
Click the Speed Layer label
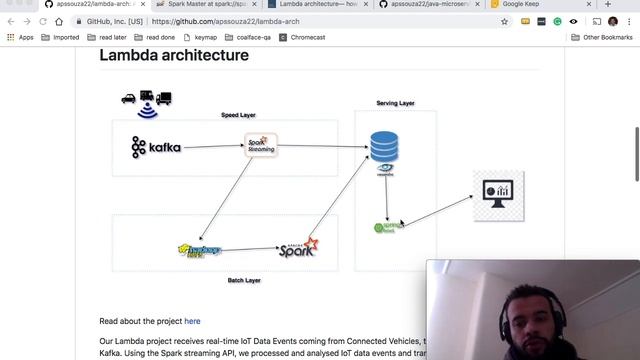[238, 115]
